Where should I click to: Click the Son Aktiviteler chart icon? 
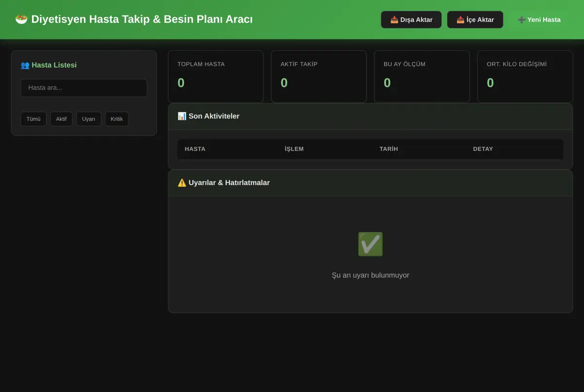[x=182, y=116]
